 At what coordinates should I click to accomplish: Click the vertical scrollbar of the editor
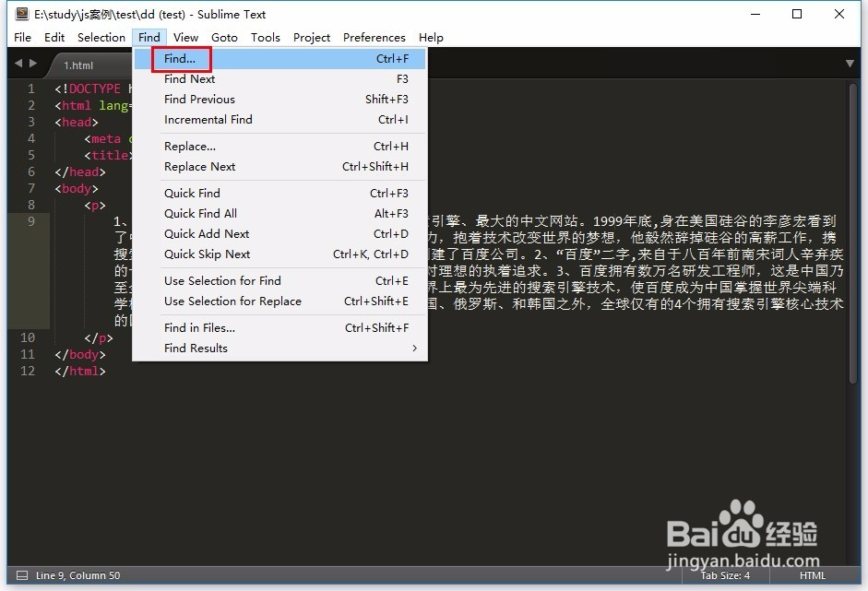tap(853, 232)
